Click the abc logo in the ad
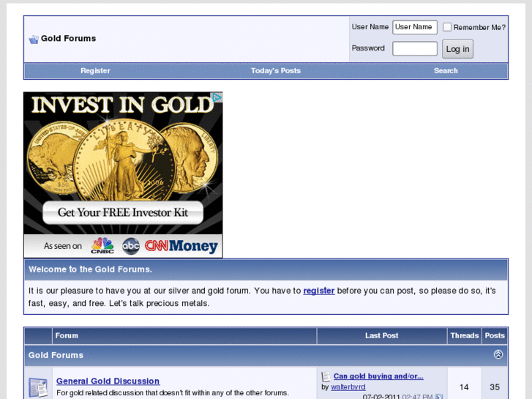The width and height of the screenshot is (532, 399). click(131, 246)
